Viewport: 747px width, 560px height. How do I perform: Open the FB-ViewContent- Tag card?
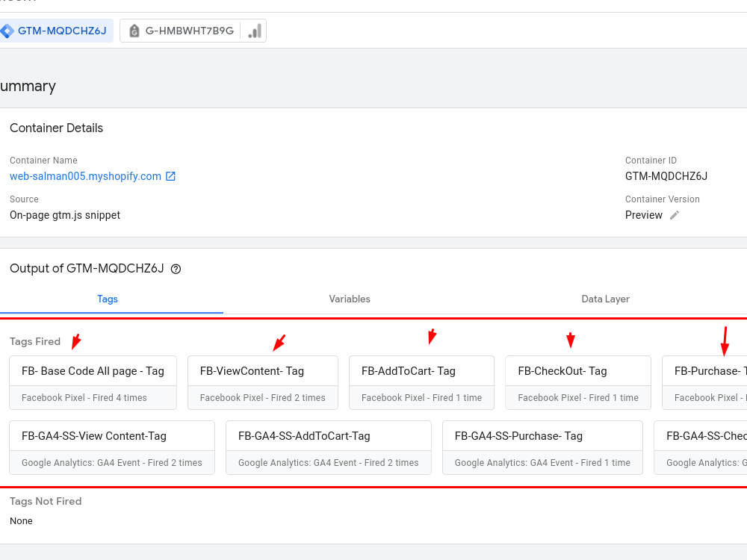pos(263,383)
